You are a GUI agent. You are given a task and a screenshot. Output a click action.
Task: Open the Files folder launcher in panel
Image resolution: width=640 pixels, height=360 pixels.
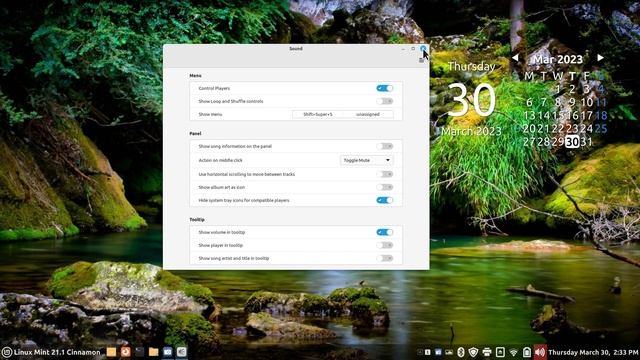(x=153, y=352)
